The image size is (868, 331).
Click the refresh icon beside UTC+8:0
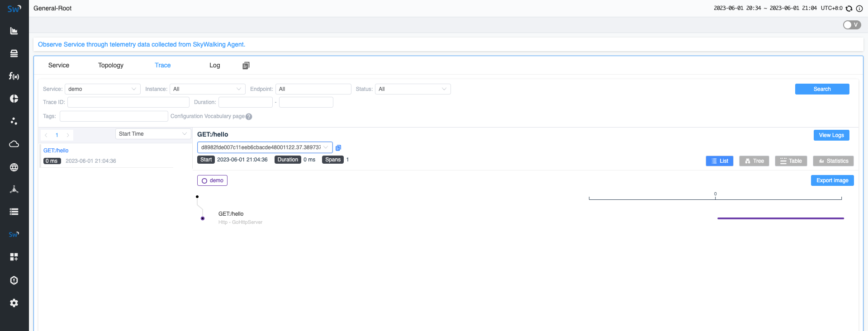(x=849, y=9)
